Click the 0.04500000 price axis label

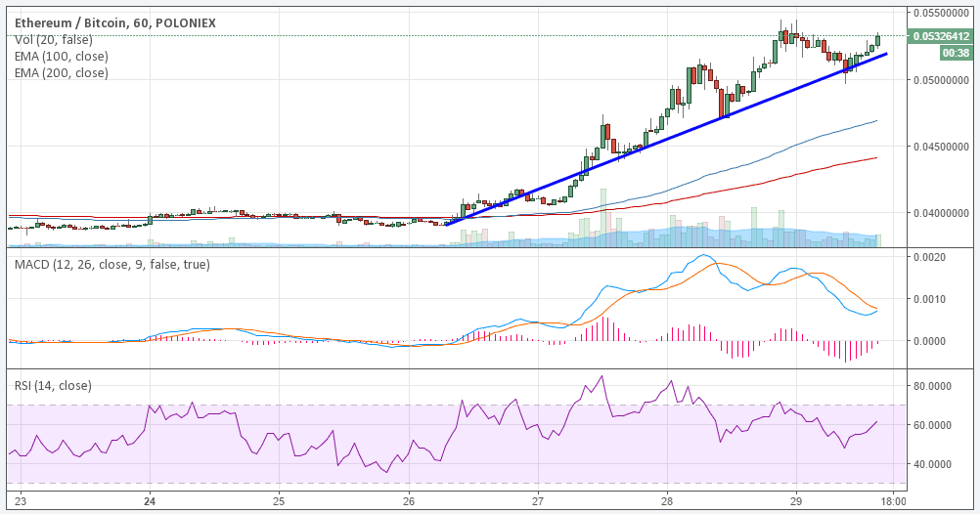pos(943,147)
